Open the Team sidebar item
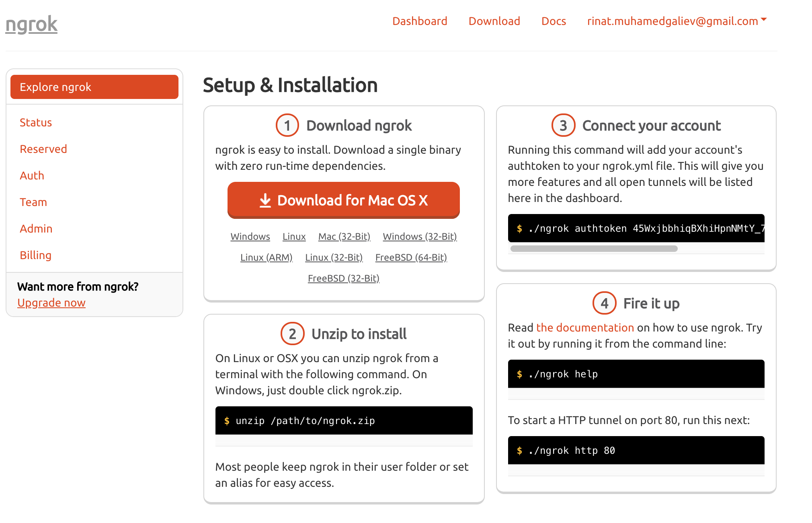Viewport: 812px width, 523px height. (33, 202)
